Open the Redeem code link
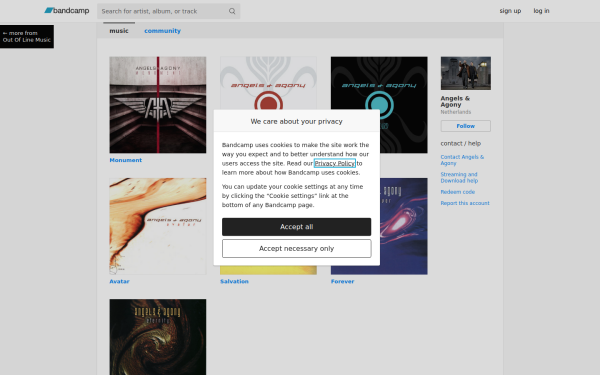Screen dimensions: 600x375 click(458, 192)
